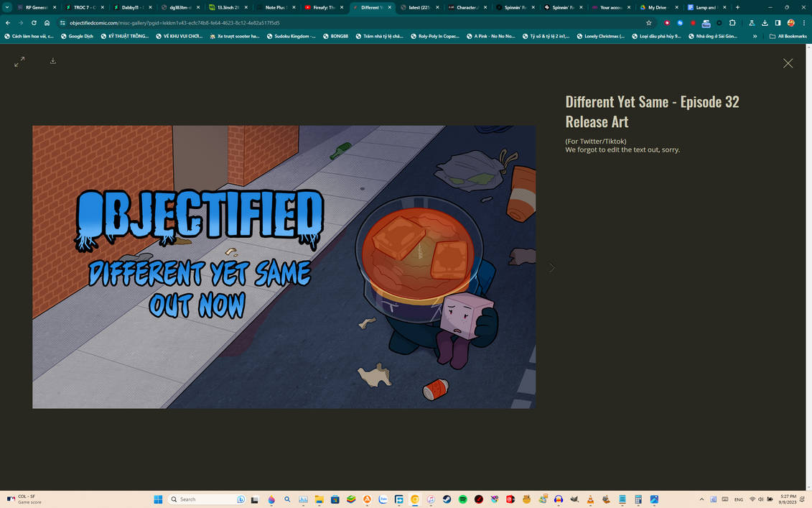
Task: Open Audacity from the taskbar
Action: pyautogui.click(x=559, y=499)
